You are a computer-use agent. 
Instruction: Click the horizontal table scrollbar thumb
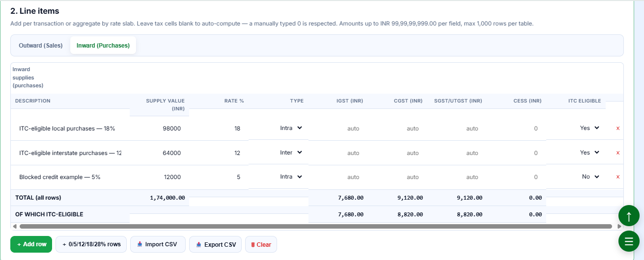coord(316,227)
